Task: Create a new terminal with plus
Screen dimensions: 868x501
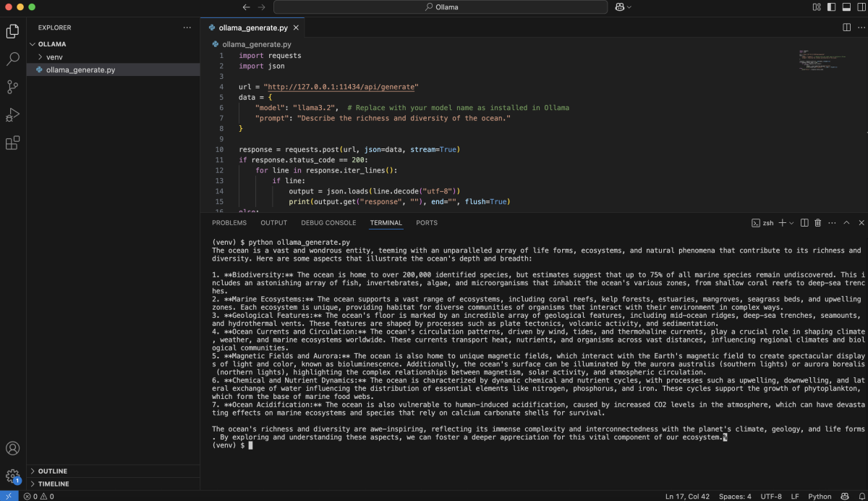Action: [782, 223]
